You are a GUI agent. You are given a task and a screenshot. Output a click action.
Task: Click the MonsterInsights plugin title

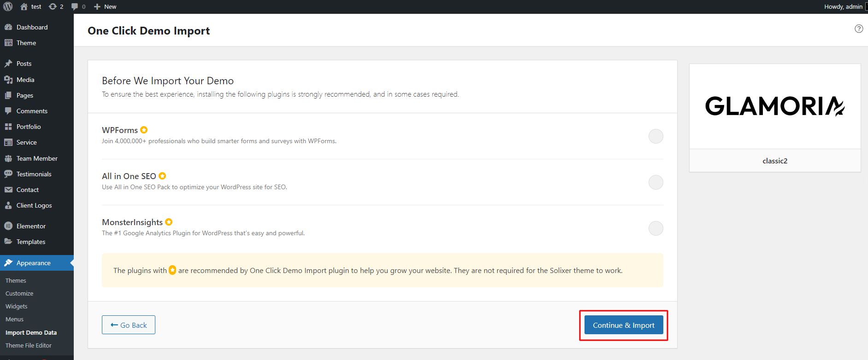click(132, 222)
